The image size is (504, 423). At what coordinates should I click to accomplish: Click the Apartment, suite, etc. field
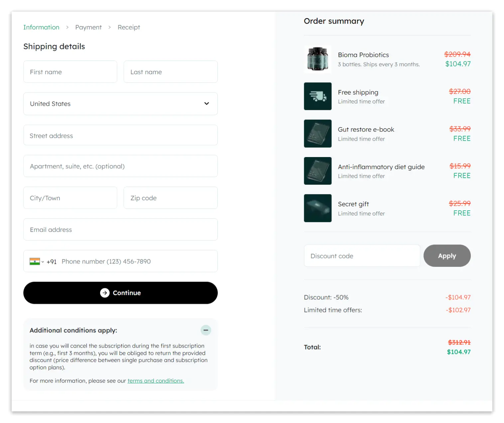(120, 166)
